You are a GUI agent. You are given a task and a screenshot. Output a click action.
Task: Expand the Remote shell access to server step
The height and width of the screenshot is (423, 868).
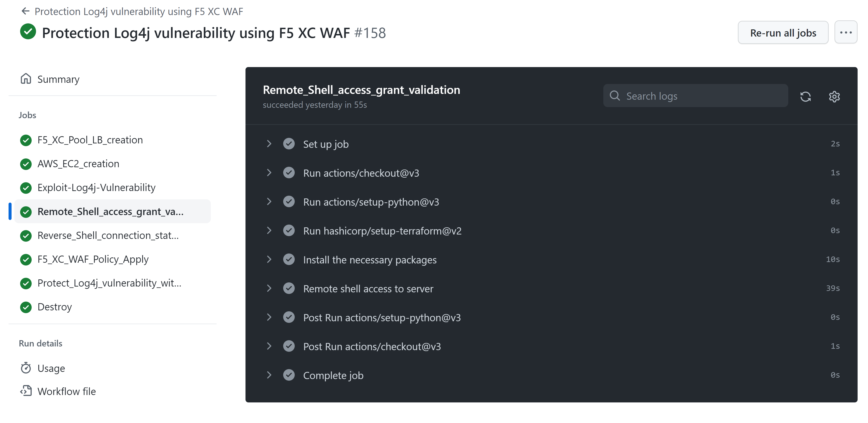(x=269, y=288)
